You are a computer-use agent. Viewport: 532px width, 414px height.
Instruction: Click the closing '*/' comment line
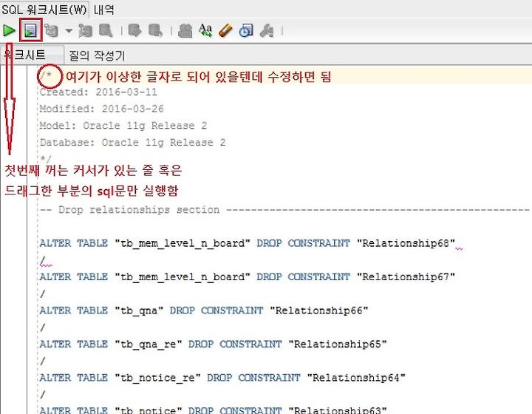coord(46,158)
